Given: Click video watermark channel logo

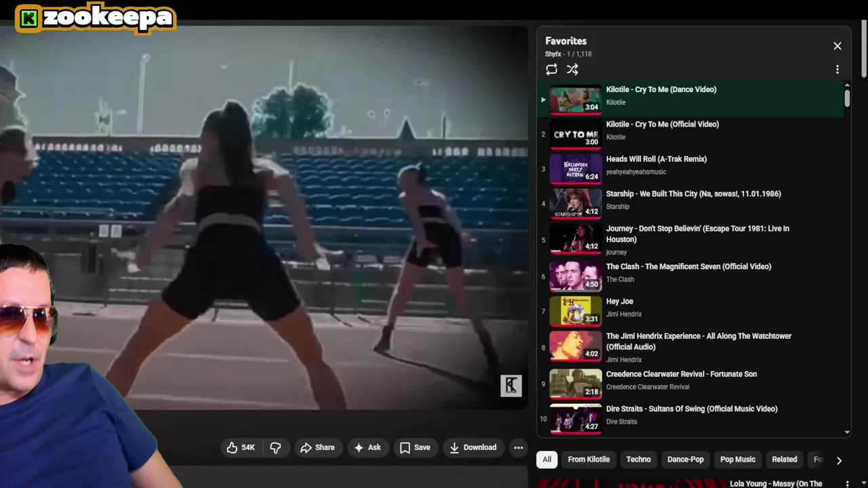Looking at the screenshot, I should (x=511, y=386).
